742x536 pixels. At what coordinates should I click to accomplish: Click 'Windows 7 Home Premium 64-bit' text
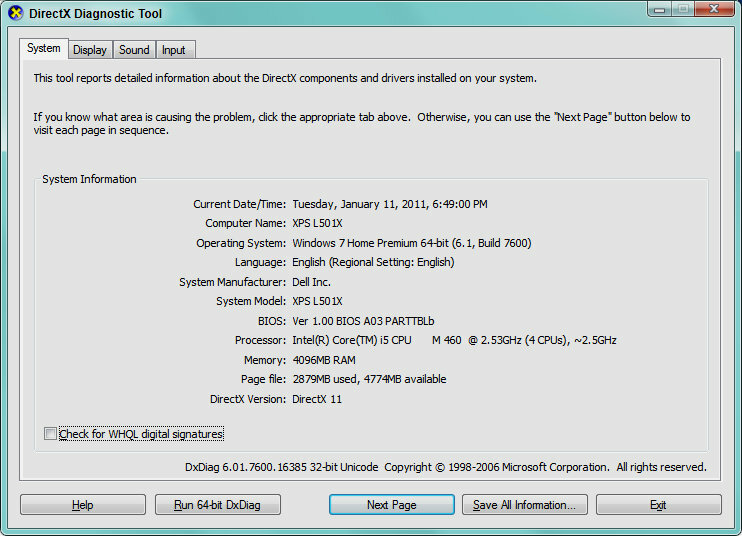pos(371,243)
